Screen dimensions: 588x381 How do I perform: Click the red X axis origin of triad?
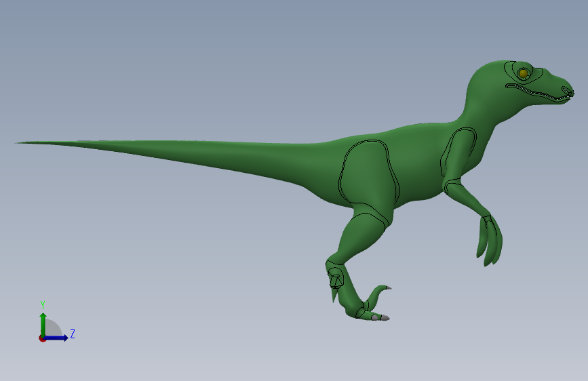[42, 338]
